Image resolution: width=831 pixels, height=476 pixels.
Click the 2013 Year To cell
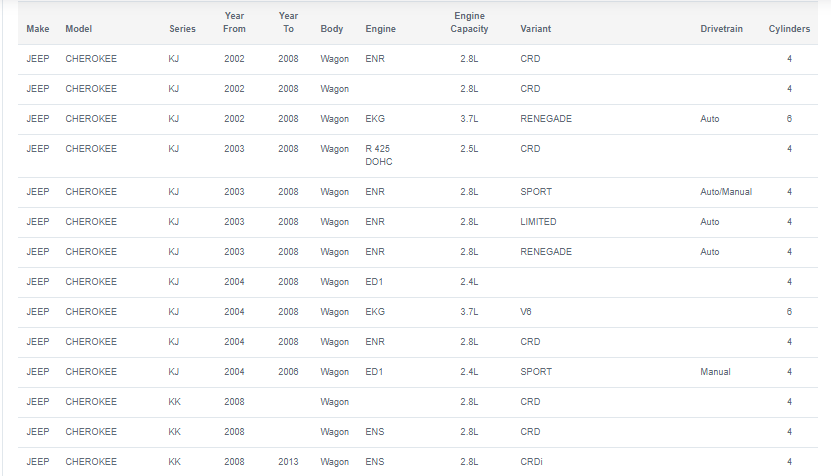coord(288,462)
